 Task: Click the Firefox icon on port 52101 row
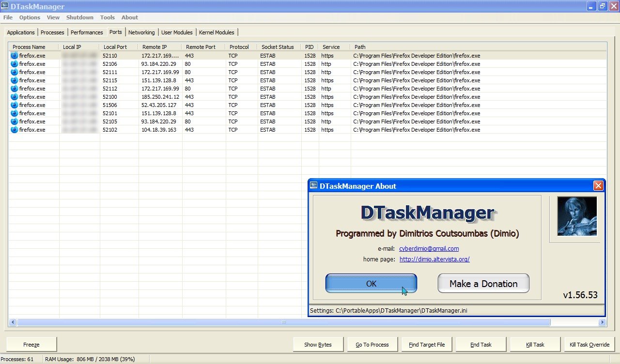pos(14,113)
